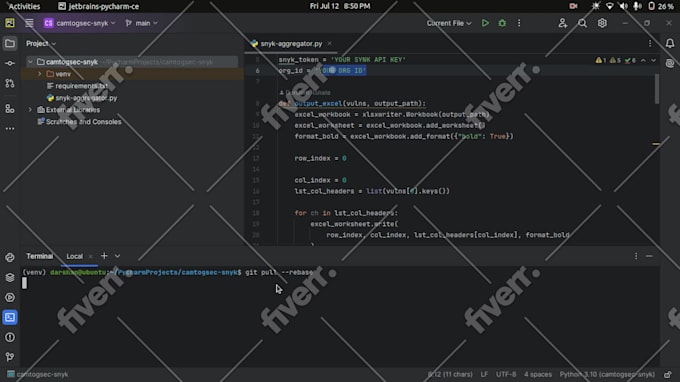Open terminal tab list chevron
This screenshot has width=680, height=382.
coord(118,256)
